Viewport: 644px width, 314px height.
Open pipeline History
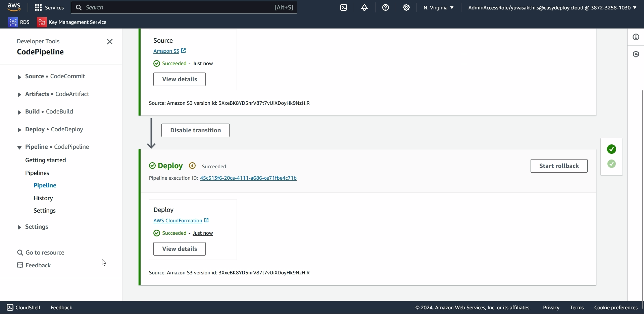click(x=43, y=198)
